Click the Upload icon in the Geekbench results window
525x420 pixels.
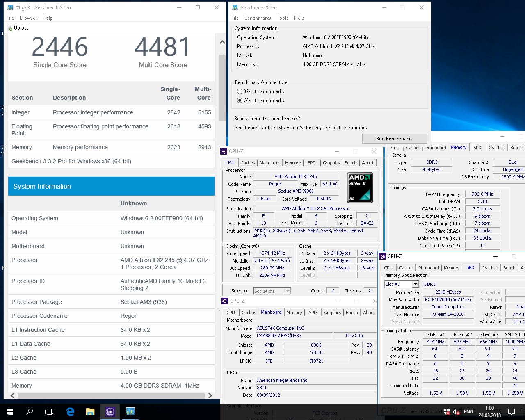9,28
